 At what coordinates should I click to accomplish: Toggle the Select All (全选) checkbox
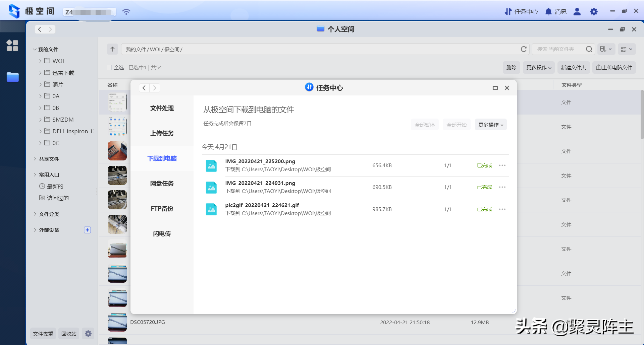click(109, 68)
